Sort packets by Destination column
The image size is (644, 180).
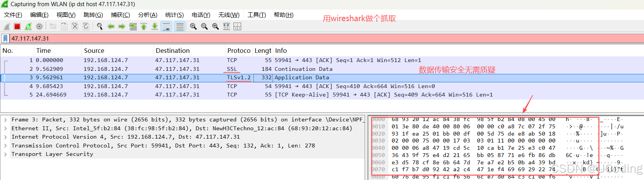(x=189, y=51)
